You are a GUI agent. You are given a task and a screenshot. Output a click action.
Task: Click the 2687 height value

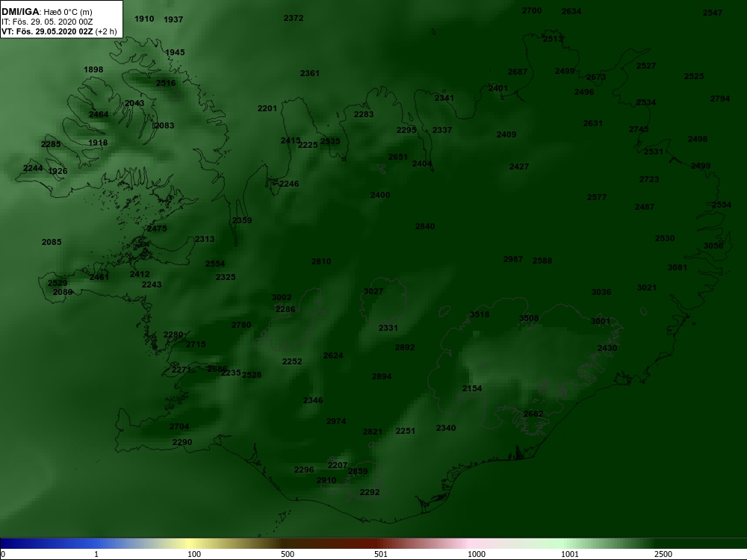click(x=518, y=72)
